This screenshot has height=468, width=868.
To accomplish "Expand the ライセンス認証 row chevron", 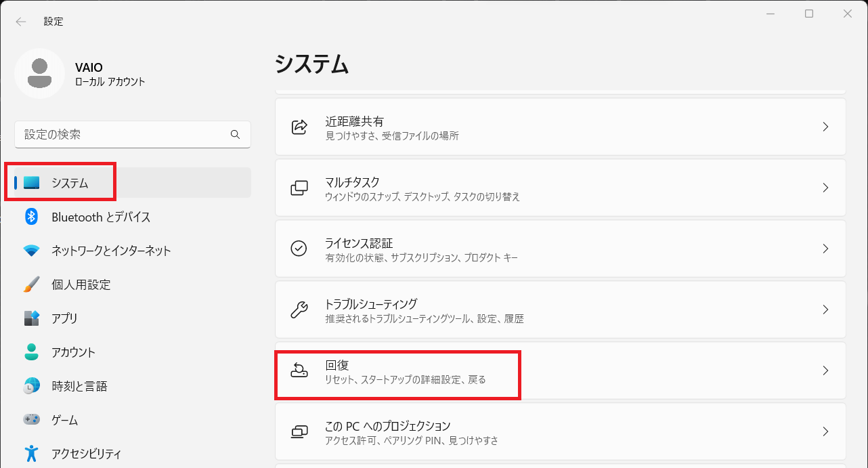I will (x=825, y=249).
